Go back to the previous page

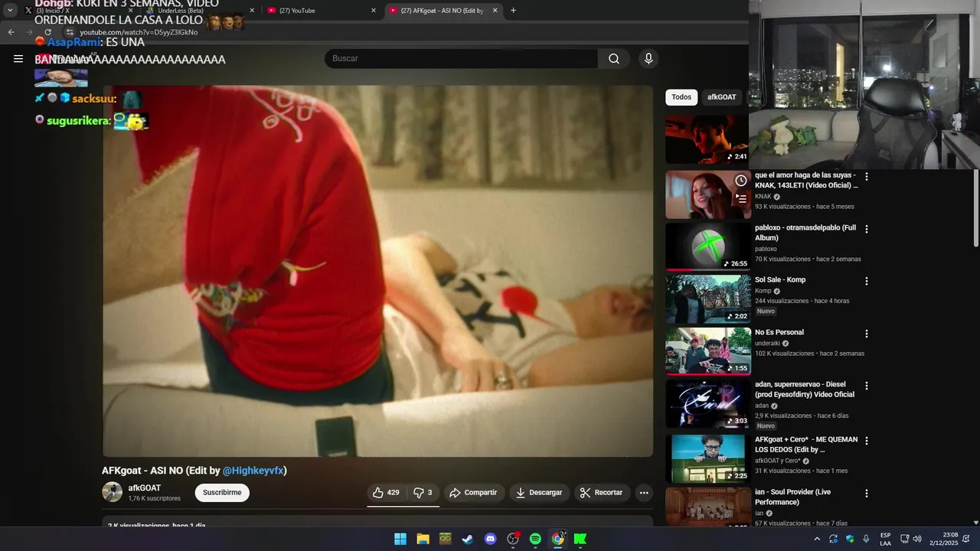[11, 32]
